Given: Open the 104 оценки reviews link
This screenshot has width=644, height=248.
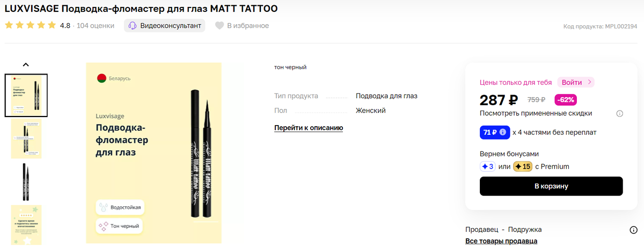Looking at the screenshot, I should [x=96, y=26].
